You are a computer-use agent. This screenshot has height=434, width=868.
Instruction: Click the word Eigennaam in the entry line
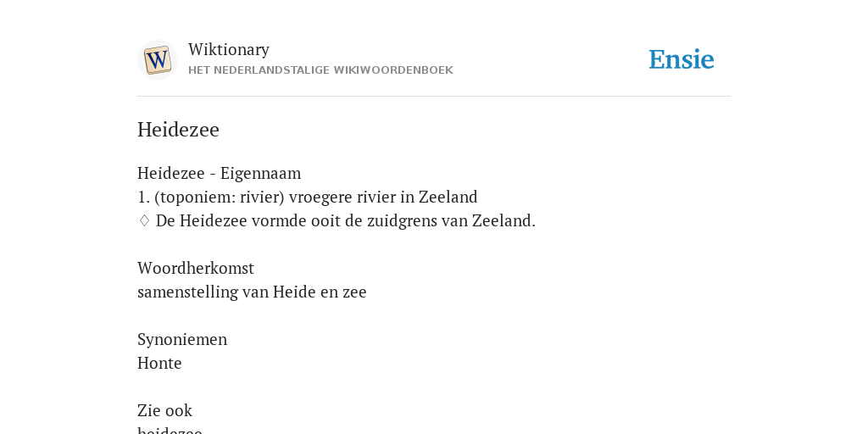261,173
